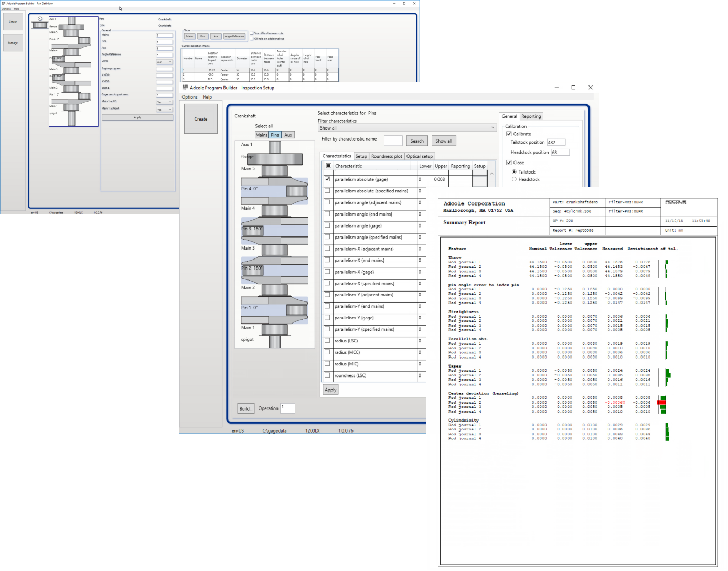Click Filter by characteristic name field
This screenshot has width=728, height=571.
click(393, 141)
